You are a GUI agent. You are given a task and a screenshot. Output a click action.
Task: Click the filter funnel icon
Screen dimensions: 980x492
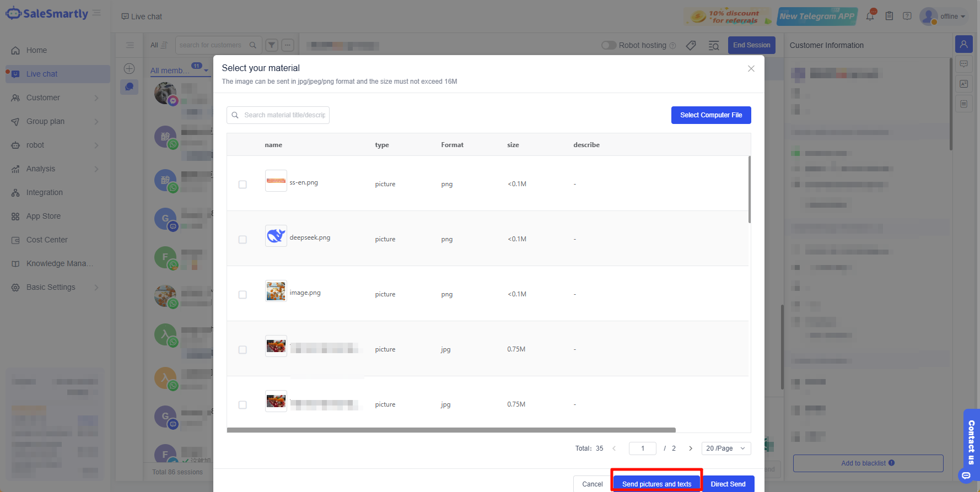coord(272,45)
